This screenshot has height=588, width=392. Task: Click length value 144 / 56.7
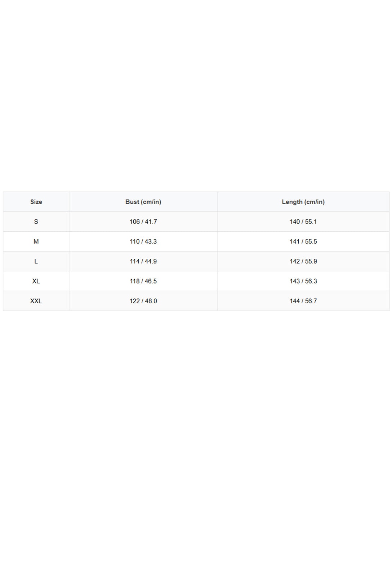click(303, 301)
